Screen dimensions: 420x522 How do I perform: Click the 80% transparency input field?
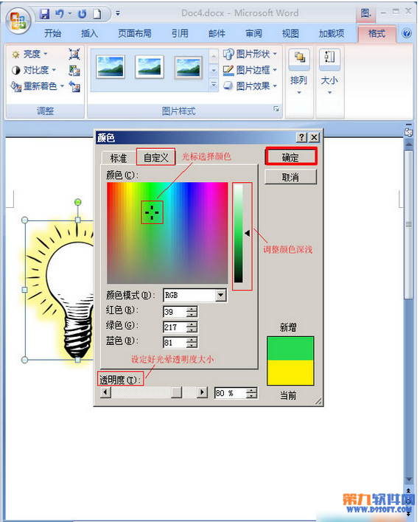coord(231,393)
